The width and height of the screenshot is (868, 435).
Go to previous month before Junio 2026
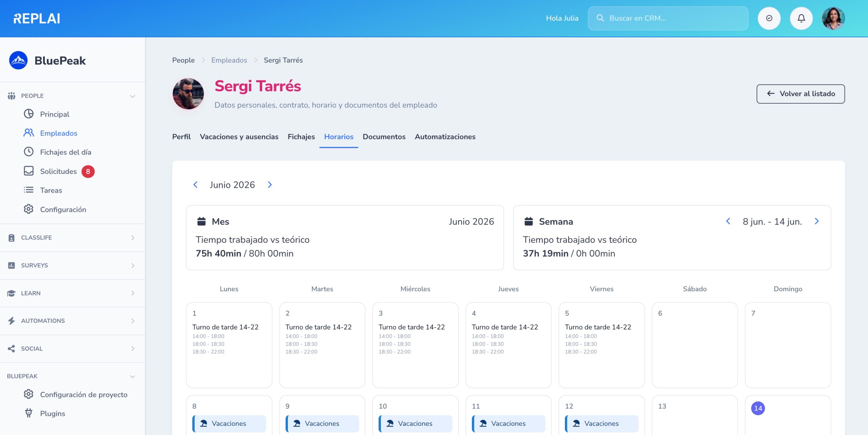pos(195,185)
